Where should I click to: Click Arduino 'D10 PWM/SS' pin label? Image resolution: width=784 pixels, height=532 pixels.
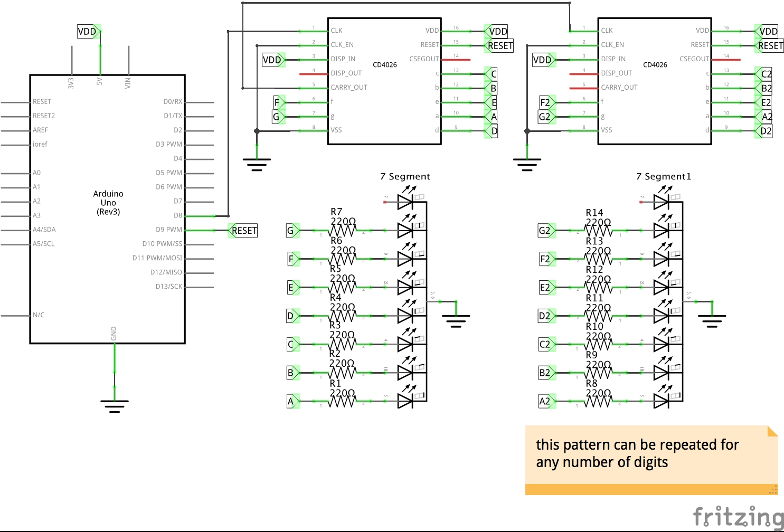click(162, 244)
